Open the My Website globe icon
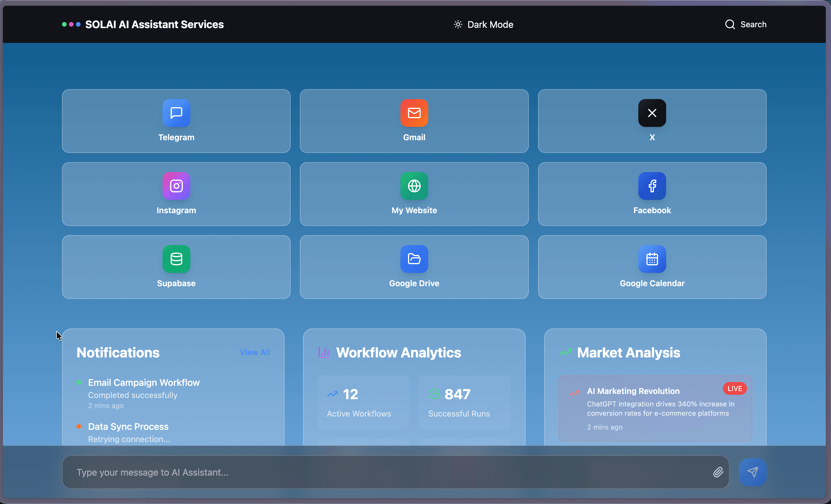The image size is (831, 504). 414,186
